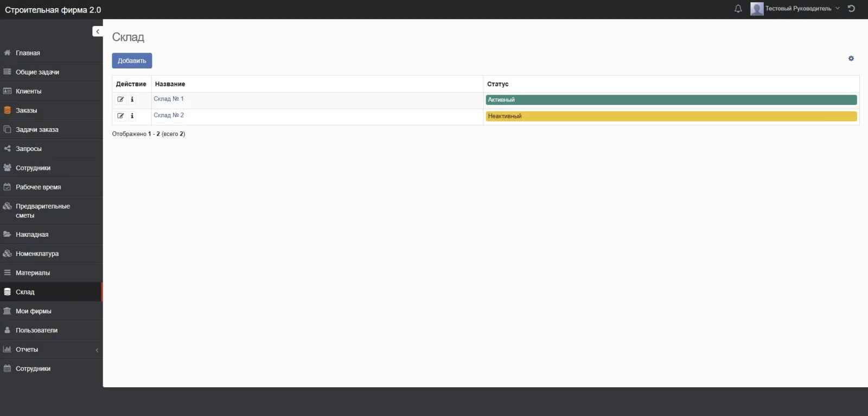
Task: Click the Статус column header
Action: click(497, 84)
